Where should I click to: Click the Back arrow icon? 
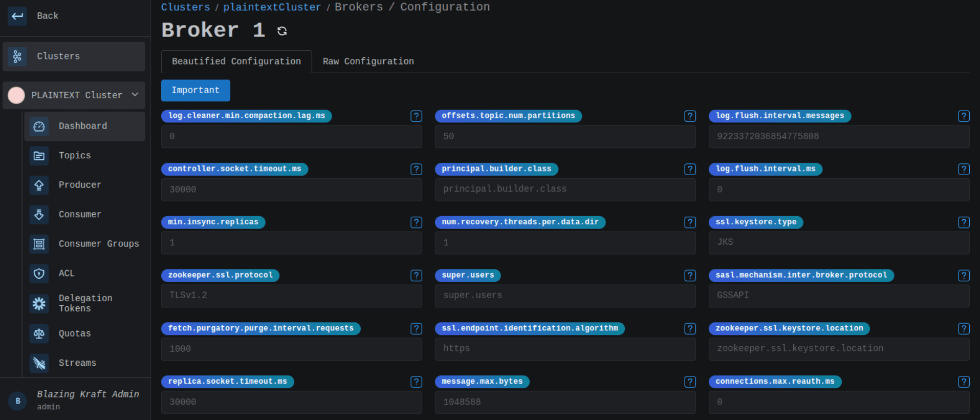pos(17,16)
